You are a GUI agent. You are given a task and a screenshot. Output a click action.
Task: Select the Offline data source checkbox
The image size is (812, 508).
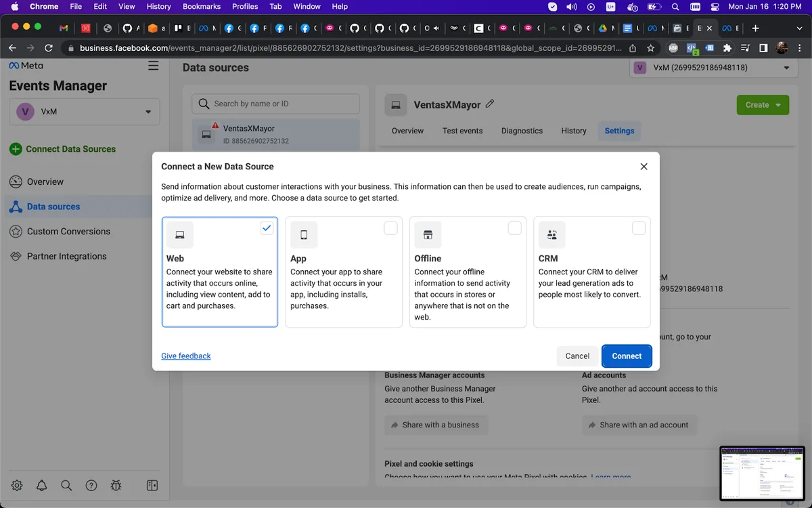tap(514, 228)
